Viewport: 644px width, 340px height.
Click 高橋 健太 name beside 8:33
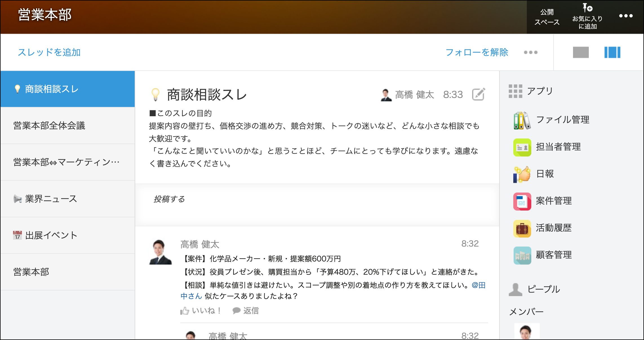[414, 95]
